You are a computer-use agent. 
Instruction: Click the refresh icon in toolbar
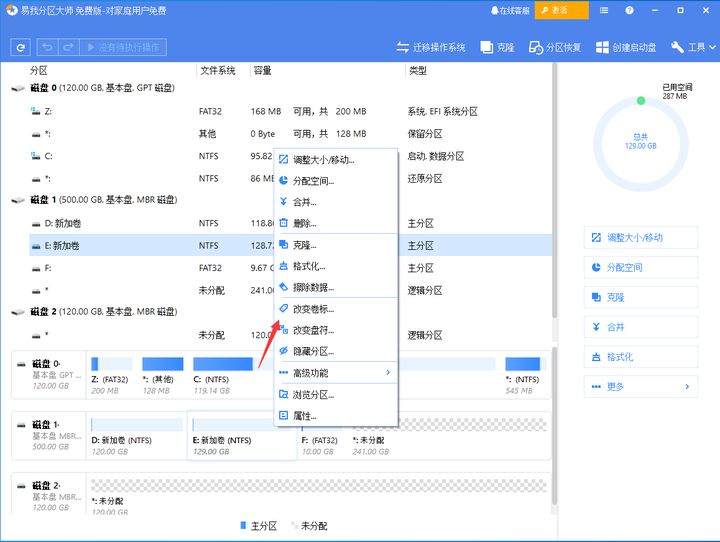coord(20,47)
